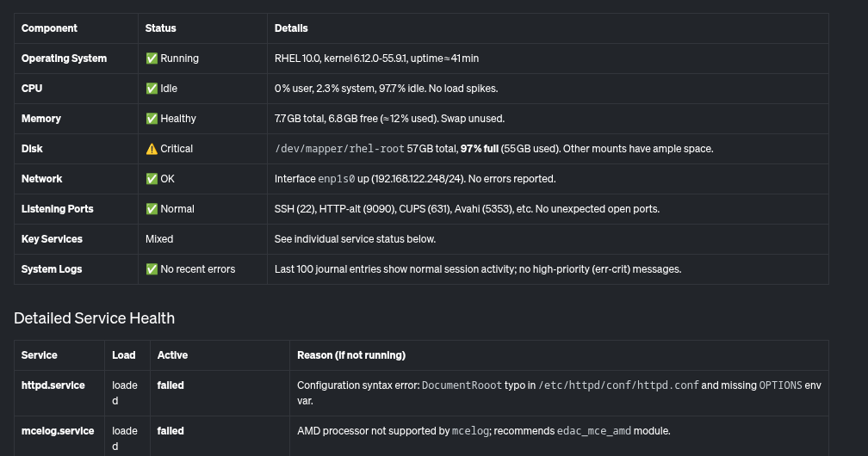Click the green checkmark next to OK

coord(152,179)
